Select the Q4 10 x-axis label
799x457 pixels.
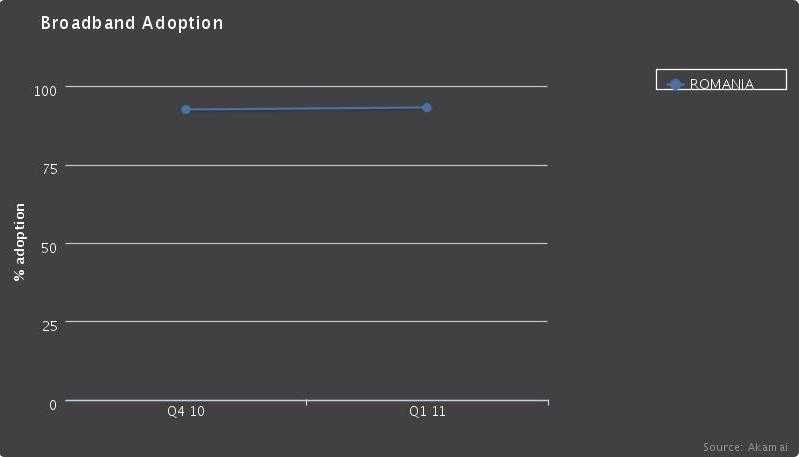point(186,412)
